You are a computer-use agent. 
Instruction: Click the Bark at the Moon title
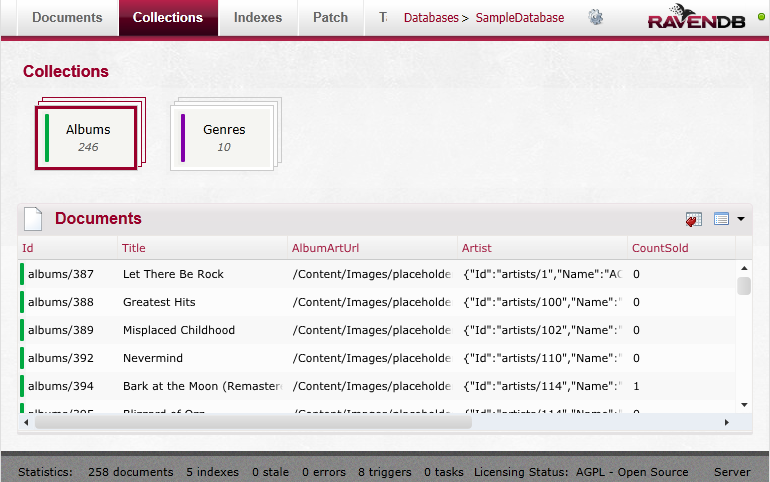click(x=203, y=386)
